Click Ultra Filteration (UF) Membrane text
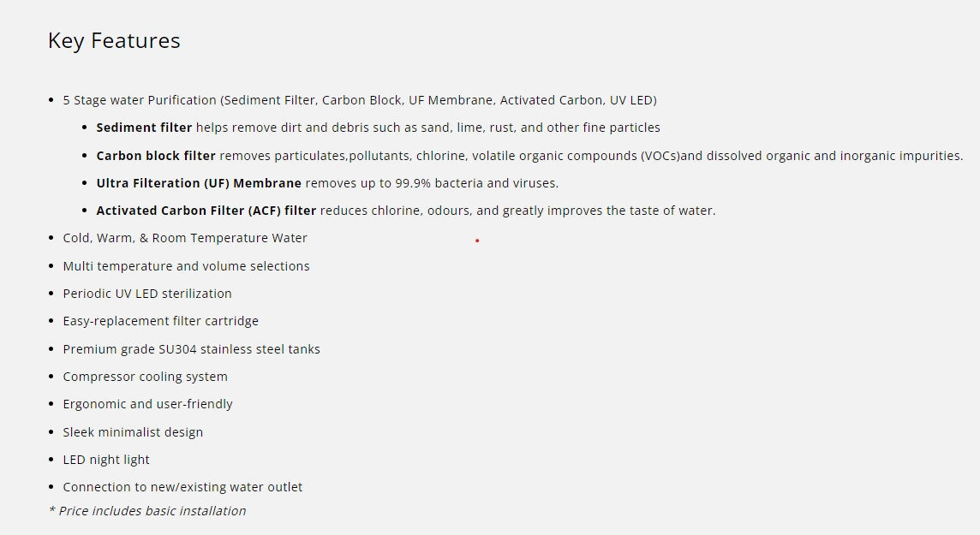980x535 pixels. click(x=199, y=183)
